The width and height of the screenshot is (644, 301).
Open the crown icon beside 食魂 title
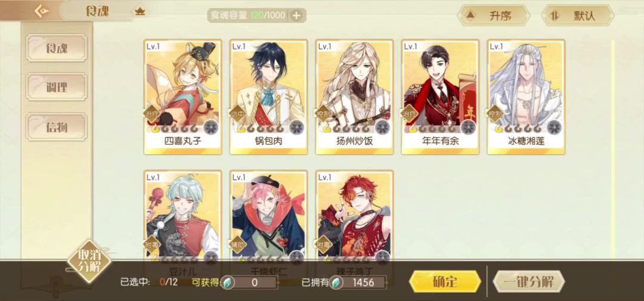[140, 11]
